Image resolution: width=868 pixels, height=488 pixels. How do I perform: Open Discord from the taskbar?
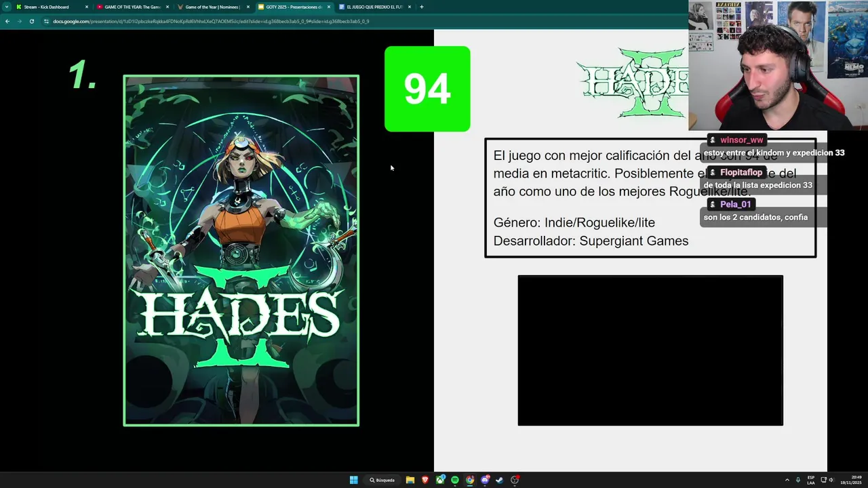[x=485, y=480]
